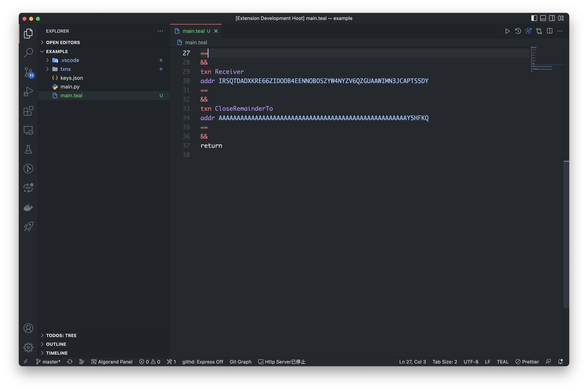Expand the txns folder

pyautogui.click(x=65, y=69)
